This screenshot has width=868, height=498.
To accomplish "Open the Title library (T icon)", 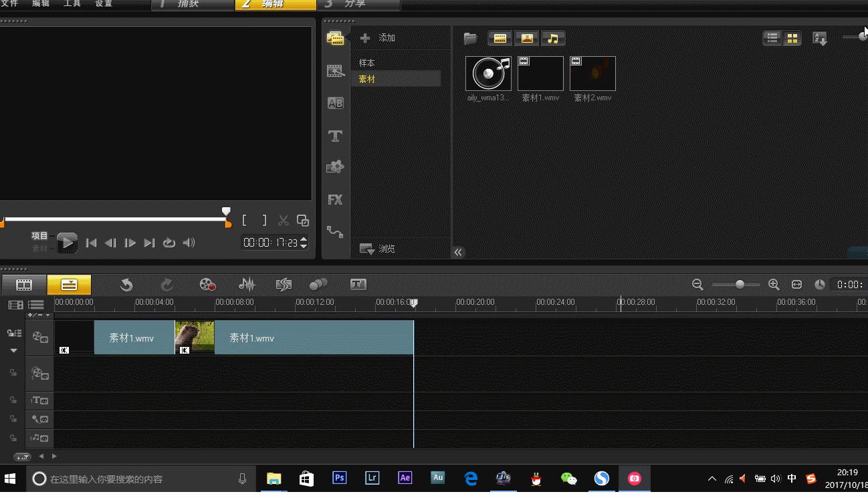I will click(335, 136).
